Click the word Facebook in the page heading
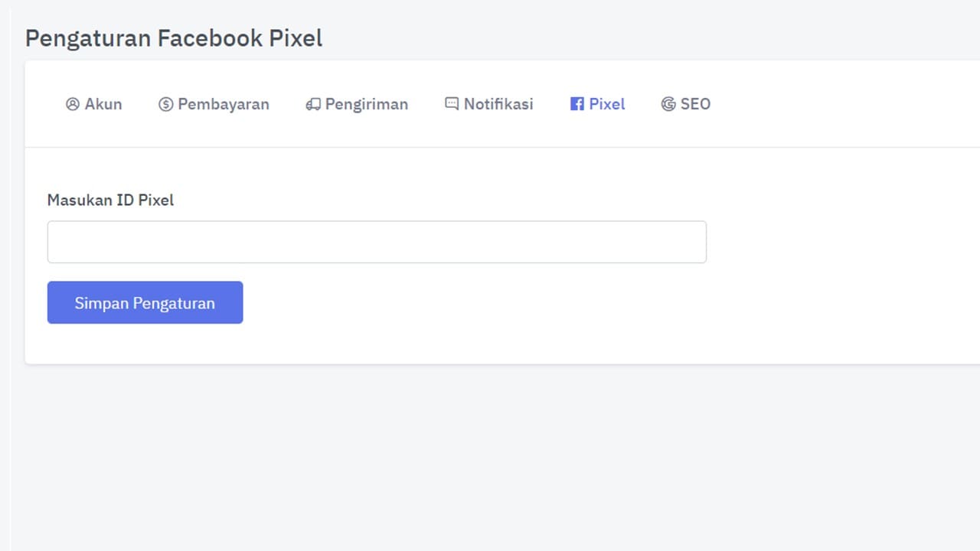 pyautogui.click(x=209, y=38)
